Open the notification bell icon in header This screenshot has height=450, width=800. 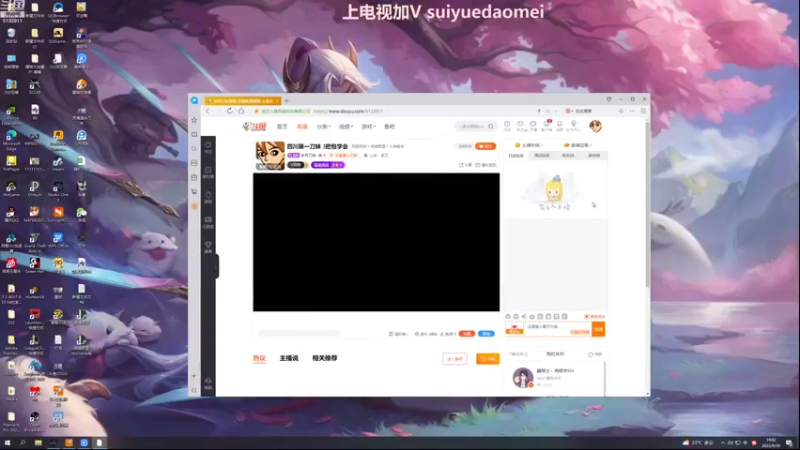pyautogui.click(x=560, y=126)
